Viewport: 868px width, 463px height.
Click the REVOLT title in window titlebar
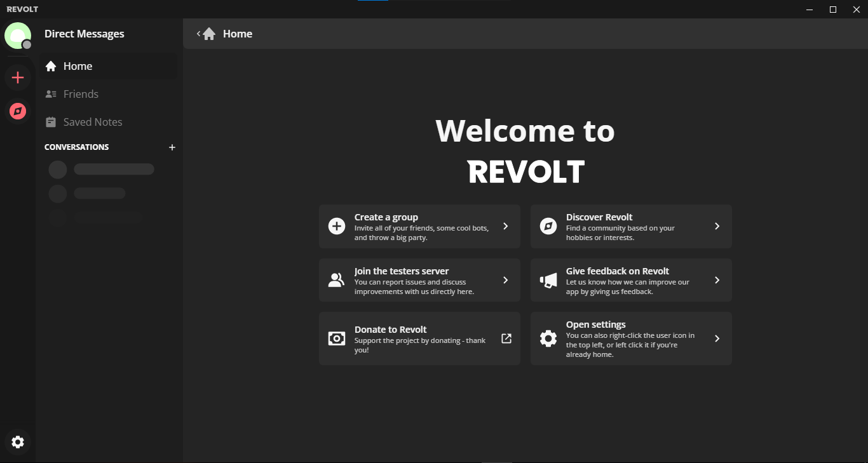[22, 10]
